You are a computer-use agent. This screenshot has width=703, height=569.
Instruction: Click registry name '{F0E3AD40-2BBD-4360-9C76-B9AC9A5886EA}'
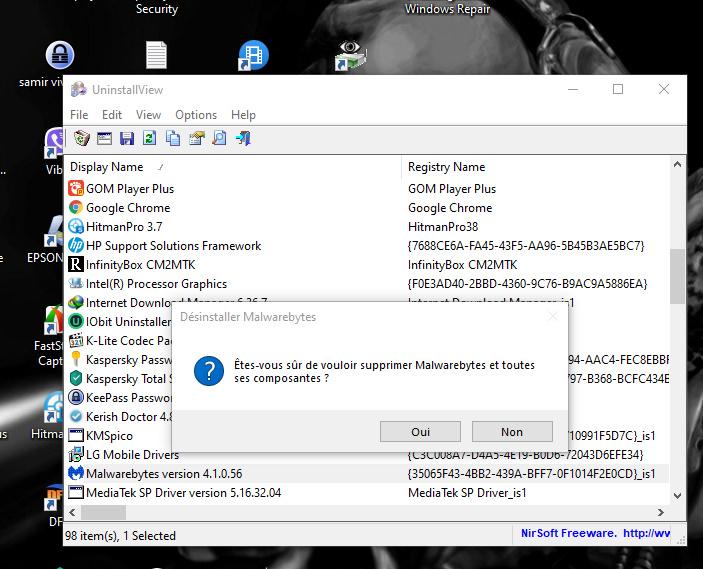[527, 284]
